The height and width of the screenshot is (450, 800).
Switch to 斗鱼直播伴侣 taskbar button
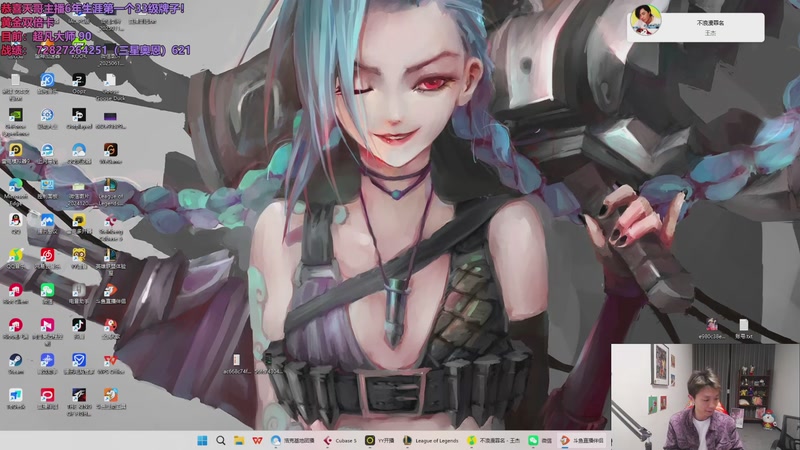[582, 440]
